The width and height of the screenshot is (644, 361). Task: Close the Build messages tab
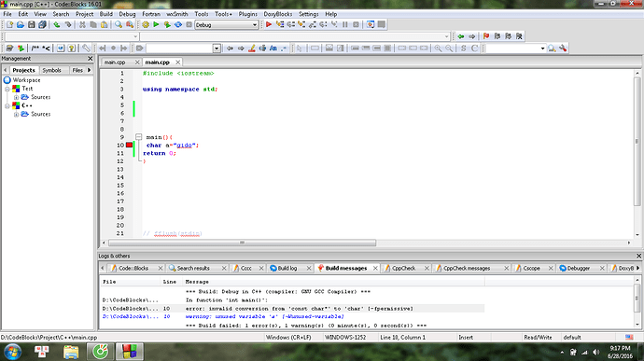click(x=375, y=268)
